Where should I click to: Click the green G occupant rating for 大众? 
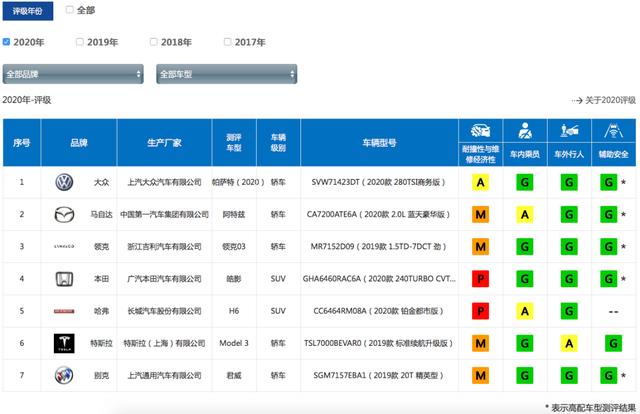click(525, 182)
